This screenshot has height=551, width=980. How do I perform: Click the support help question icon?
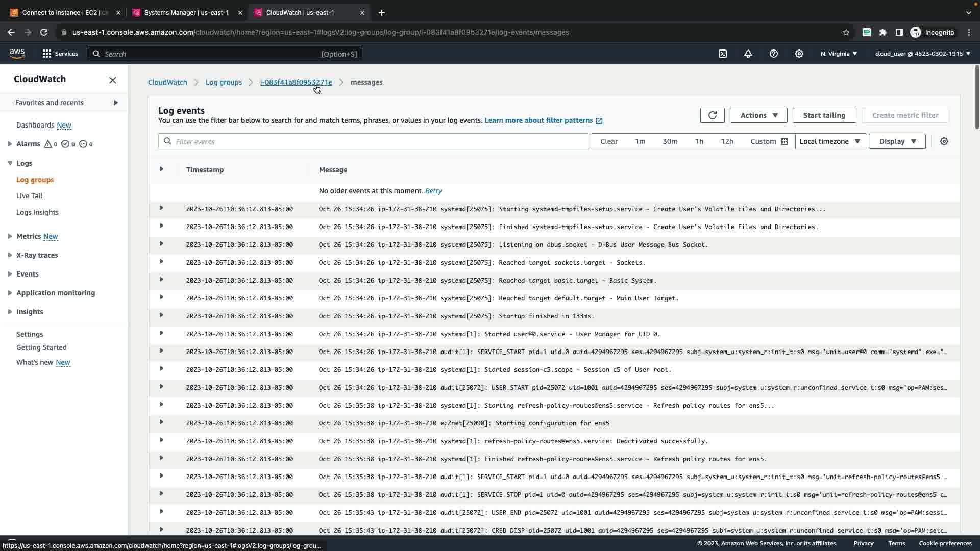coord(774,54)
